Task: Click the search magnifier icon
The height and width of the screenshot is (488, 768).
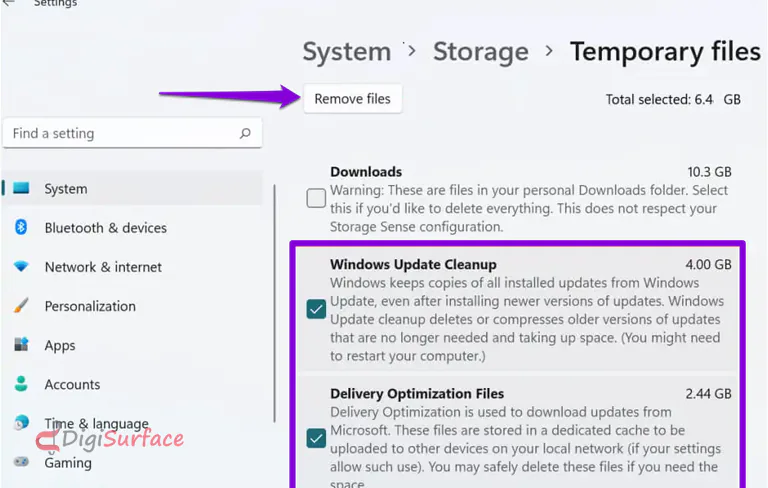Action: click(x=245, y=133)
